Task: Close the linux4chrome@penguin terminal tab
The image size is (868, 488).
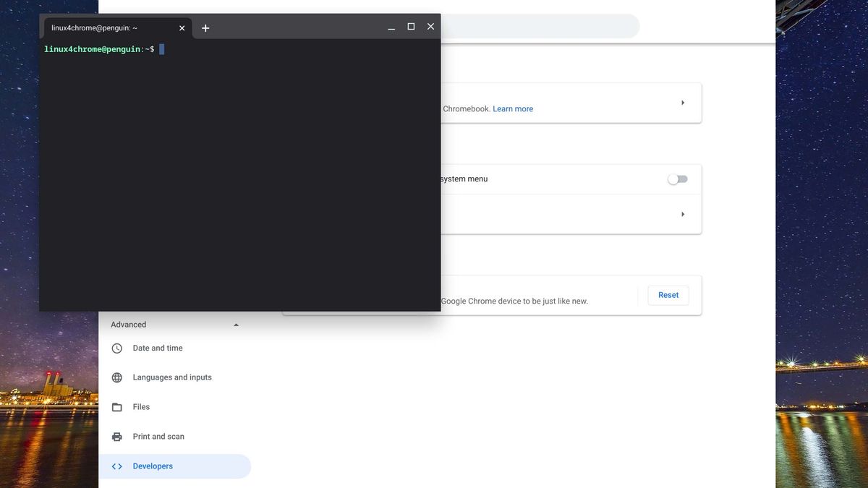Action: tap(182, 27)
